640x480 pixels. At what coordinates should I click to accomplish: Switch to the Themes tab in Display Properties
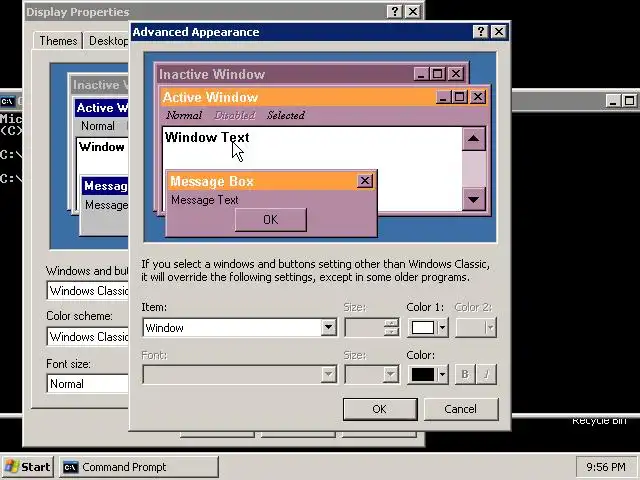(x=58, y=41)
